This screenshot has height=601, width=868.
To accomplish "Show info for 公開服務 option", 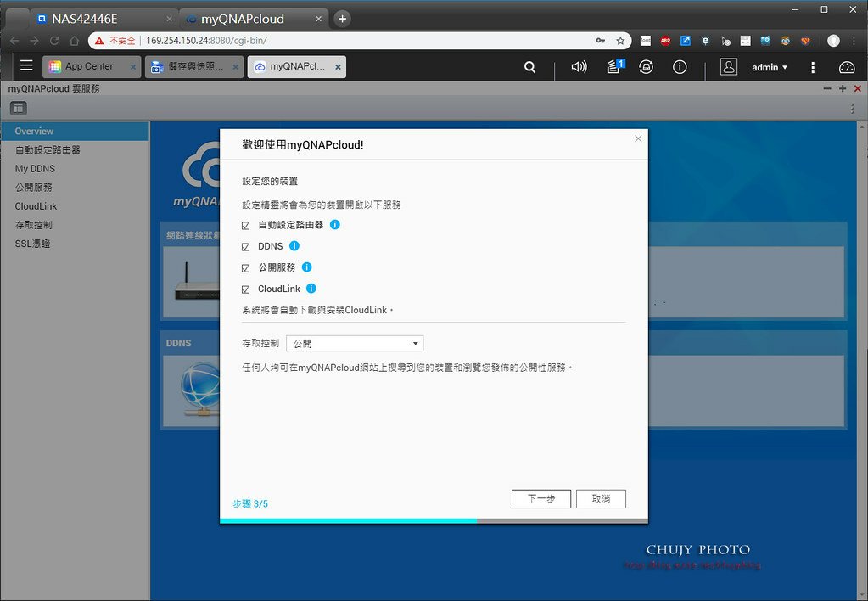I will click(x=306, y=267).
